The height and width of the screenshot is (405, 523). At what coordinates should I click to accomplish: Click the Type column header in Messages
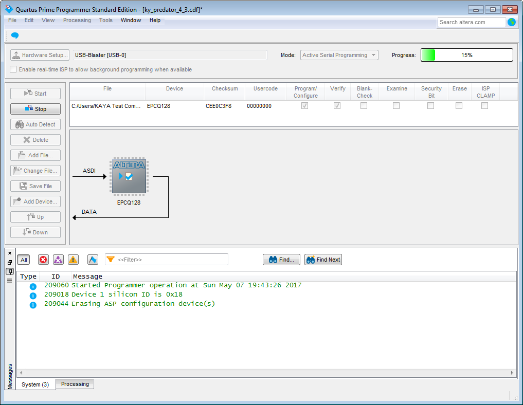[28, 277]
